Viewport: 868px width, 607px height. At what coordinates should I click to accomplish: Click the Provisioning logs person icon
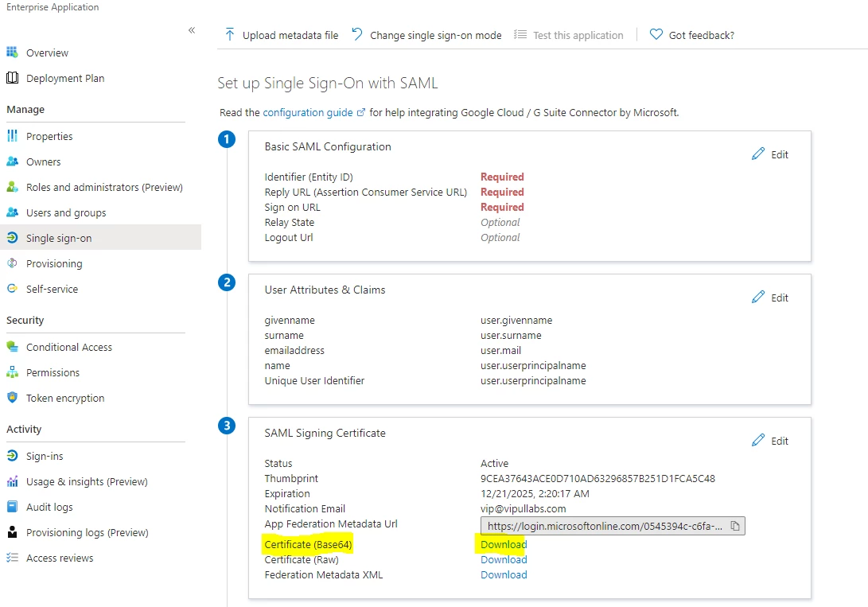pyautogui.click(x=12, y=532)
